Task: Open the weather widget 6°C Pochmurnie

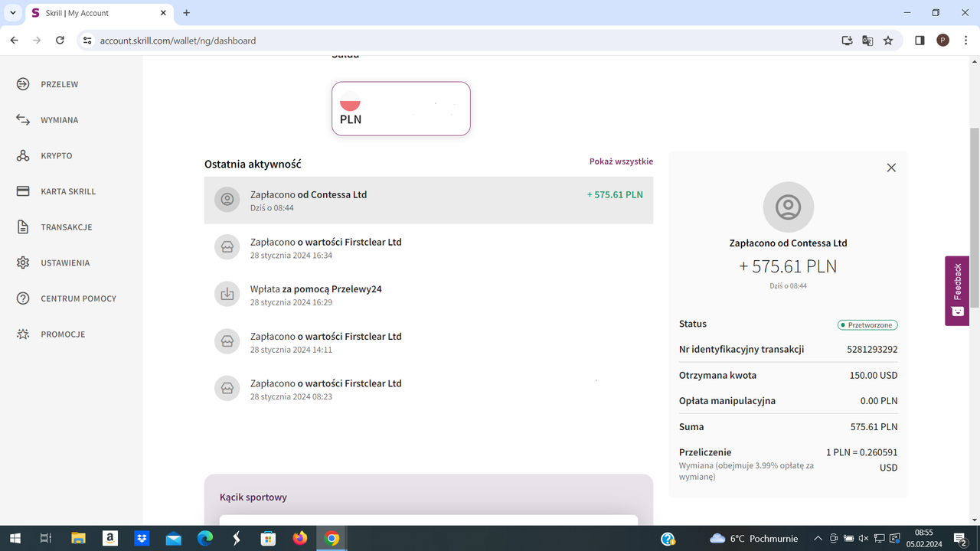Action: [x=754, y=539]
